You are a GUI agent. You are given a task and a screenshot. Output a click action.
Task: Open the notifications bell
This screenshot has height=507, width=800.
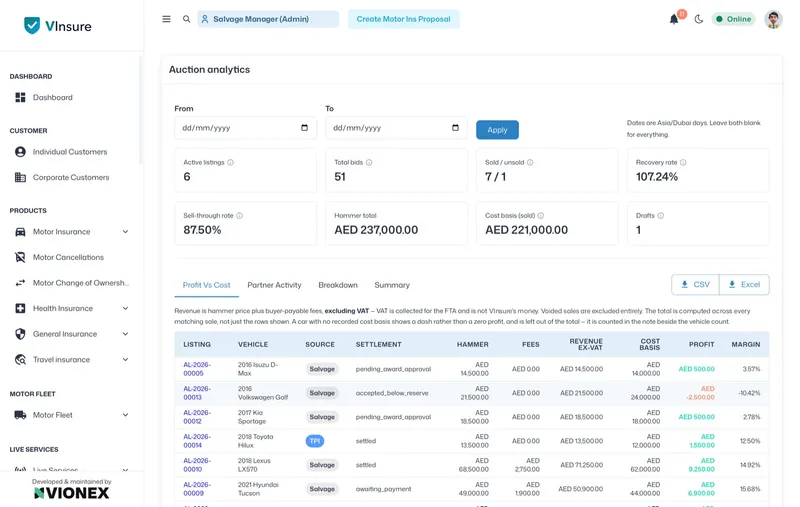pyautogui.click(x=674, y=19)
